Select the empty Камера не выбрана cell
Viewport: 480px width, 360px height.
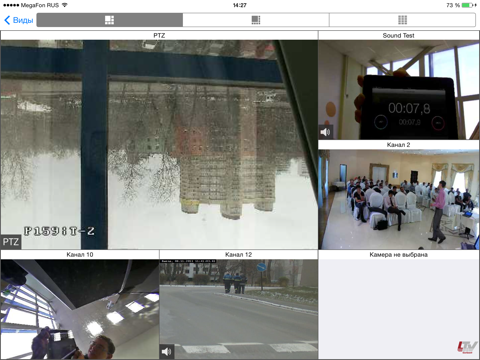coord(399,309)
